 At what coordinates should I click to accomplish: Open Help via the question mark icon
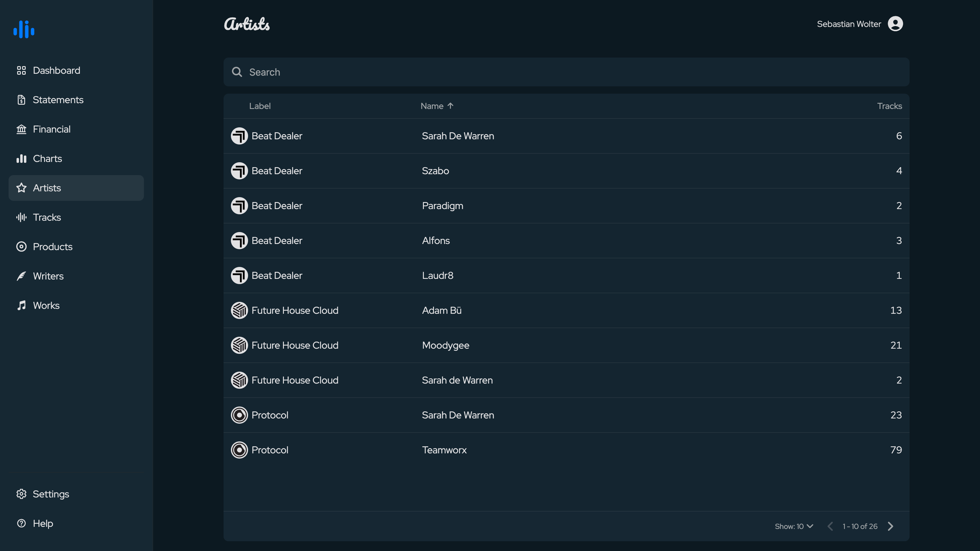21,523
